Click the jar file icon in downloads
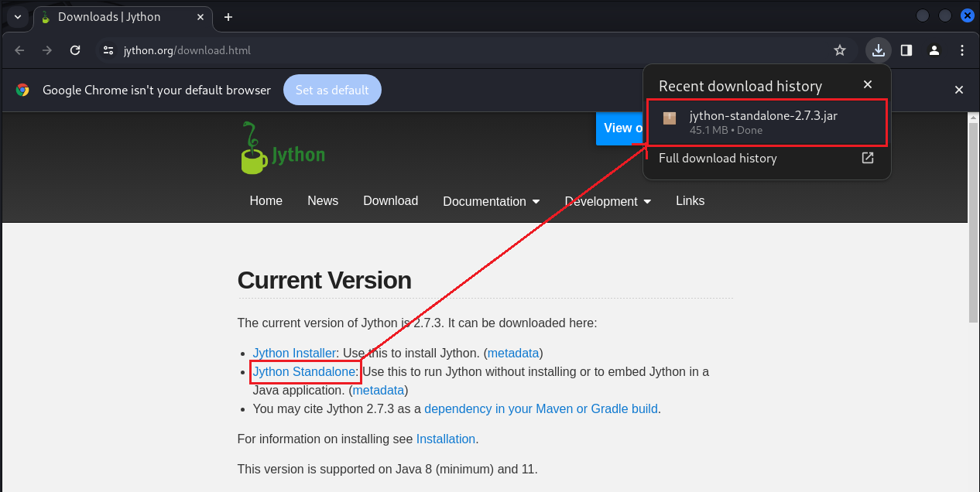Image resolution: width=980 pixels, height=492 pixels. click(x=670, y=118)
